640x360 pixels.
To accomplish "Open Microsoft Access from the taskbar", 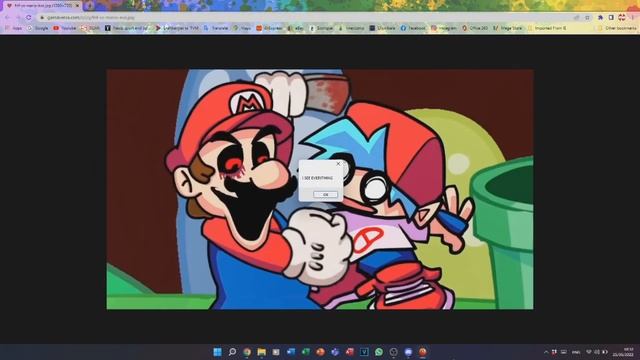I will pyautogui.click(x=350, y=352).
